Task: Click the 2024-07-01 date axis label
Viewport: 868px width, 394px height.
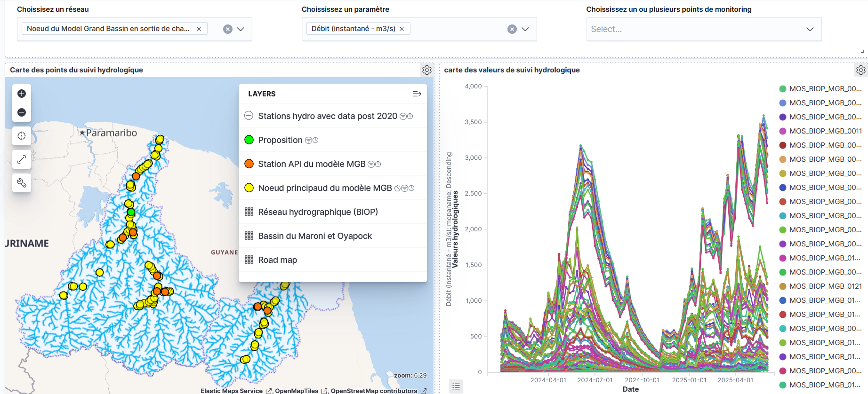Action: click(595, 380)
